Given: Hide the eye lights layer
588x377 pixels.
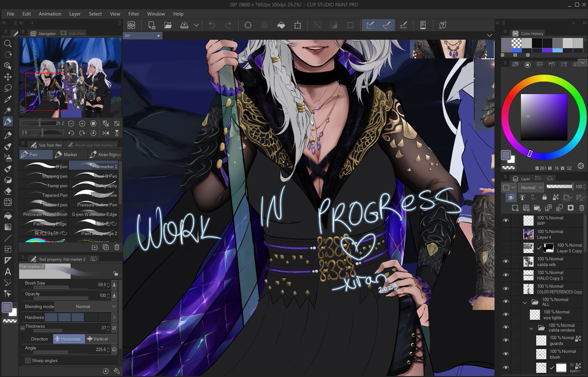Looking at the screenshot, I should 506,315.
